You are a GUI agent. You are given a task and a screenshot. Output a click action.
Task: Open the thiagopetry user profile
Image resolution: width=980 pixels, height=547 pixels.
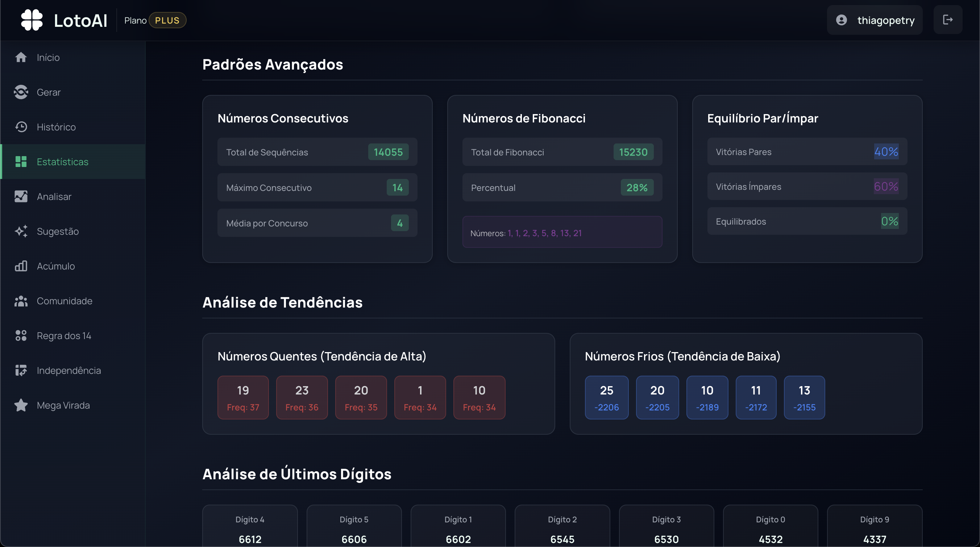(x=874, y=20)
